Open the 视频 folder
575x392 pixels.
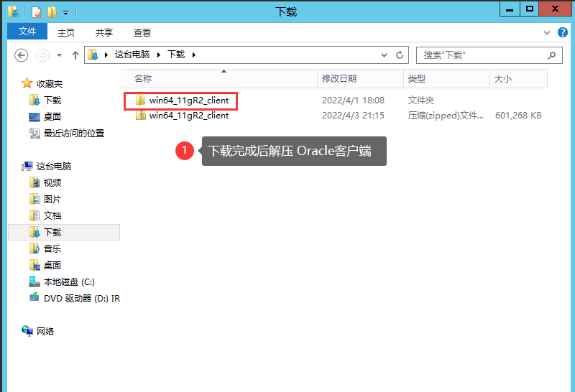click(x=52, y=182)
